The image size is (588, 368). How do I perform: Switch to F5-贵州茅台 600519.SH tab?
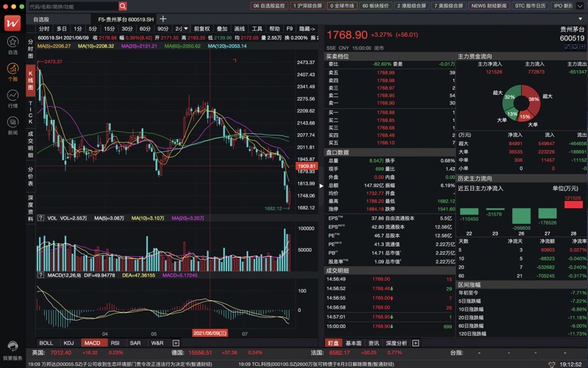coord(126,19)
